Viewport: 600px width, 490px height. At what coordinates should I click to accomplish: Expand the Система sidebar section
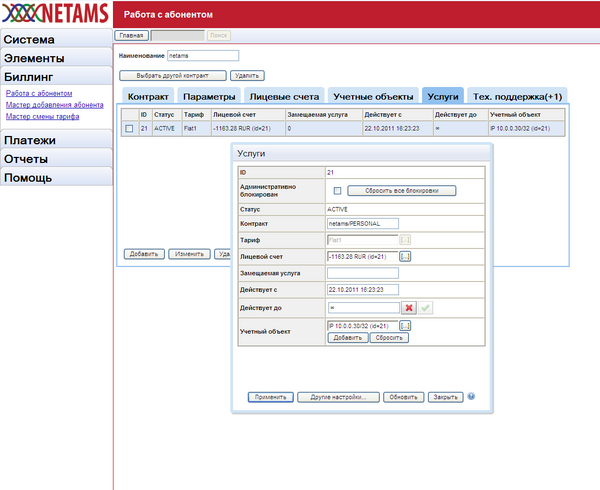click(54, 39)
